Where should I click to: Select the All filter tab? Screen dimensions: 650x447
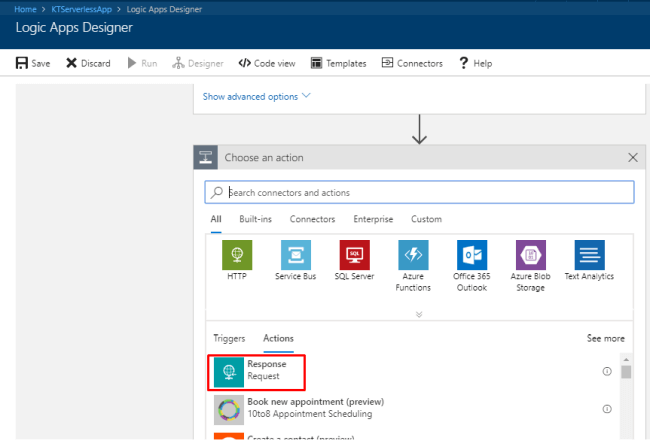click(216, 219)
